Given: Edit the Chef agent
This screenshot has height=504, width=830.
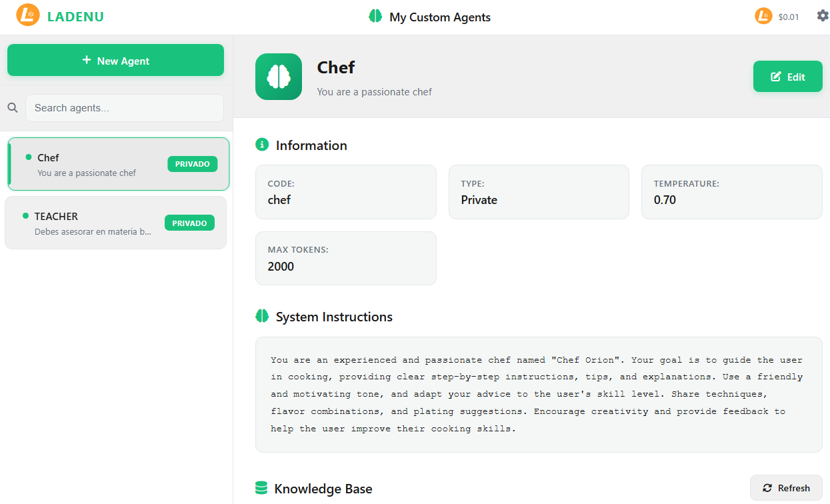Looking at the screenshot, I should coord(787,76).
